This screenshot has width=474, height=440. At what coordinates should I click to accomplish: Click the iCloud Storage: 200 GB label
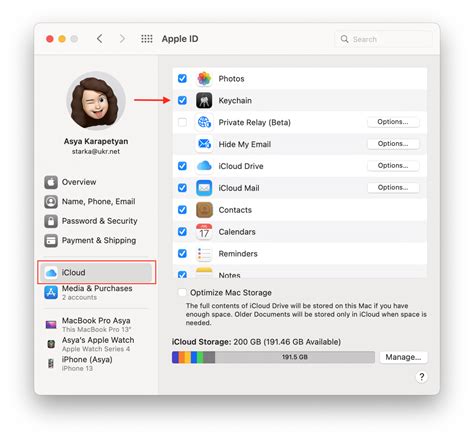pyautogui.click(x=256, y=342)
